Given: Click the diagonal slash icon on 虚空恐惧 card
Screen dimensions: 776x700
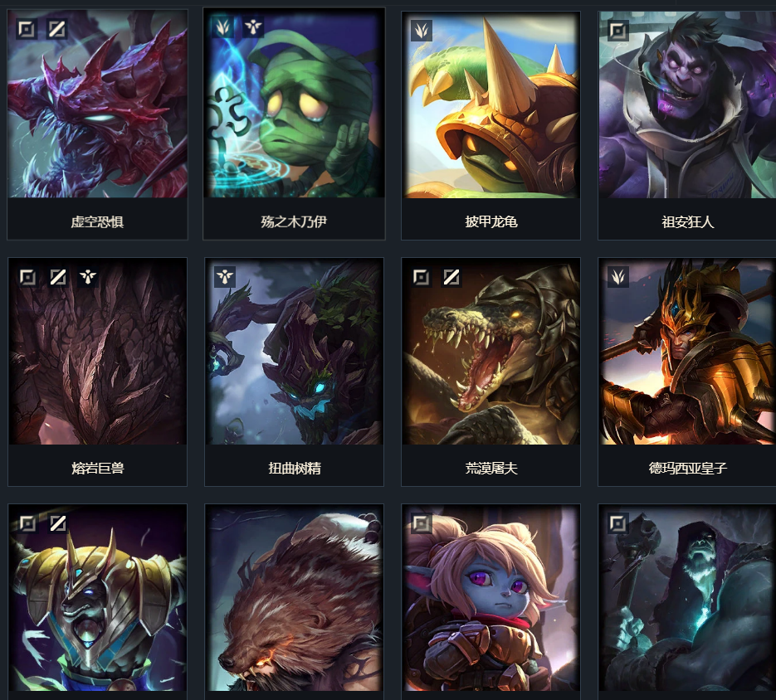Looking at the screenshot, I should point(56,29).
